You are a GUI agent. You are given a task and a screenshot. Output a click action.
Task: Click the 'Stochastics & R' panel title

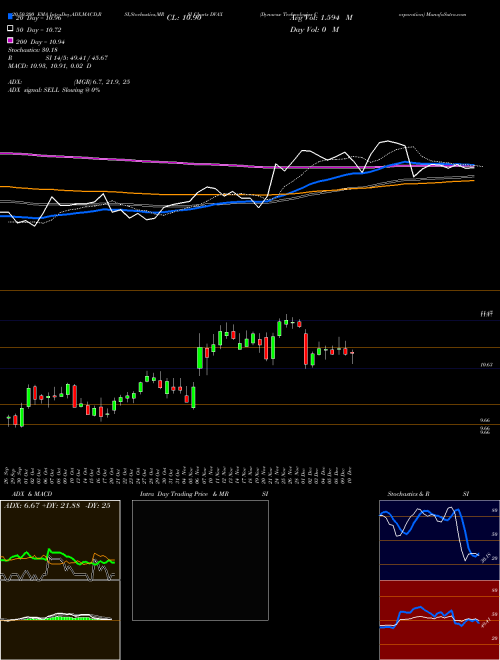click(408, 494)
